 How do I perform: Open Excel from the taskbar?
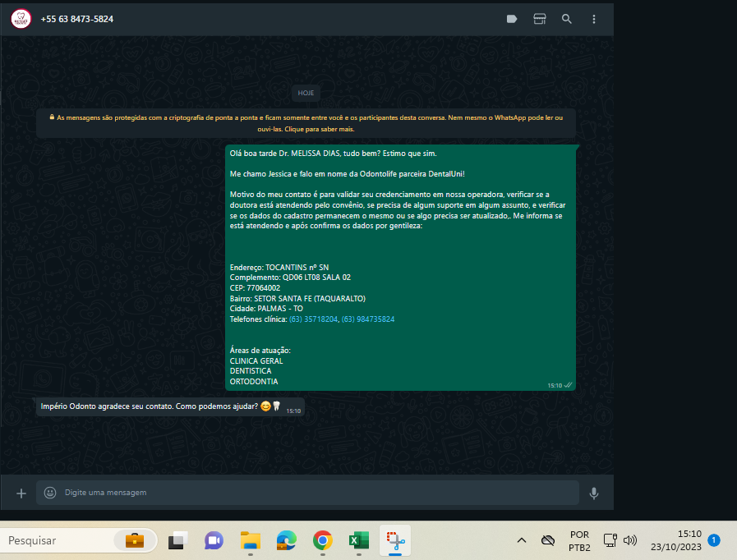point(358,540)
